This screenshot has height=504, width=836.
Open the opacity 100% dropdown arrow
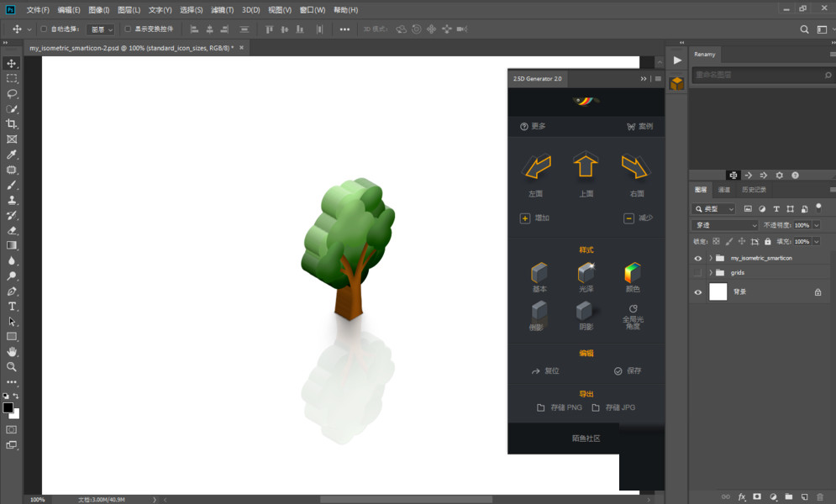(x=816, y=225)
